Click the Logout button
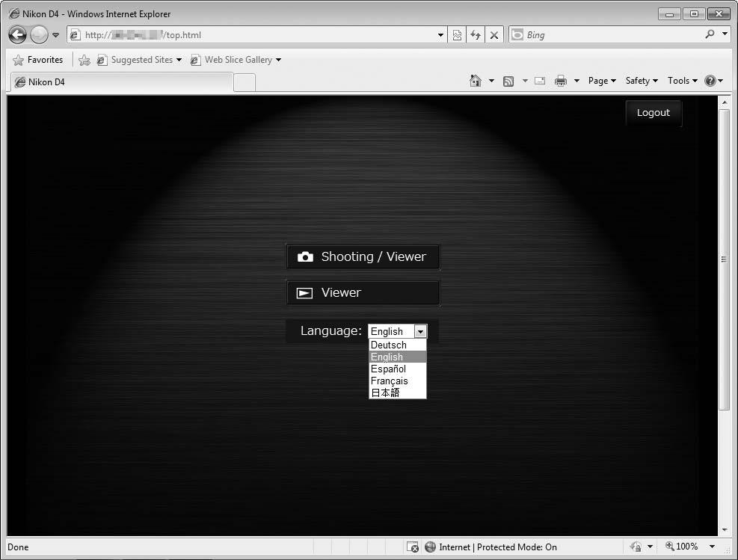This screenshot has height=560, width=738. 654,113
